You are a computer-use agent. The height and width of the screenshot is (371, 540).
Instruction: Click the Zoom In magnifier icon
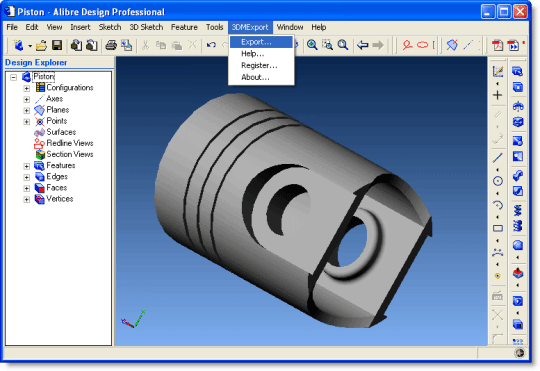(312, 45)
